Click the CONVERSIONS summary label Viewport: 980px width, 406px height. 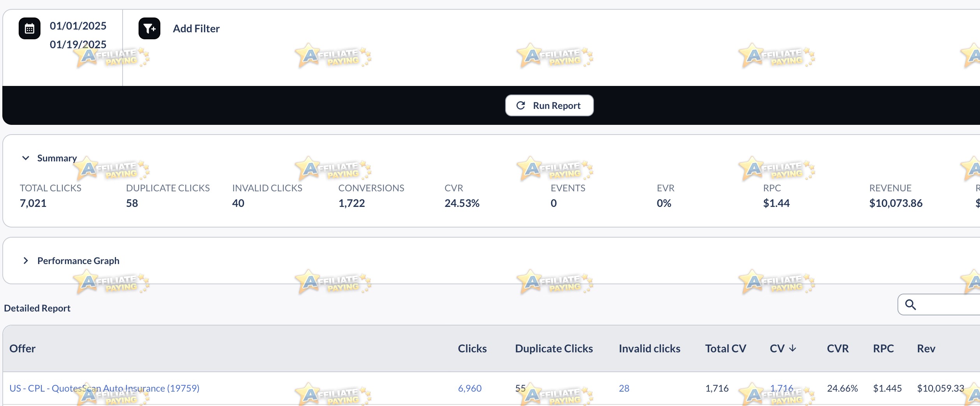pyautogui.click(x=371, y=188)
